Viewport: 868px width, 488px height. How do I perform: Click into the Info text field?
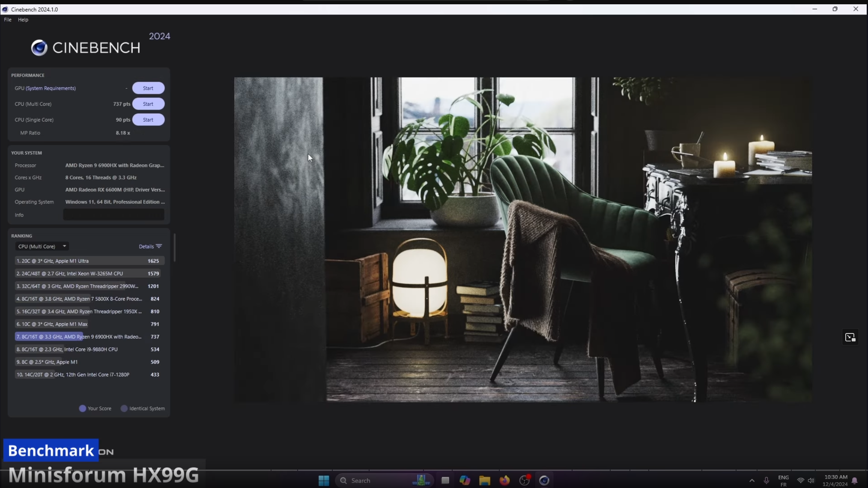tap(113, 215)
